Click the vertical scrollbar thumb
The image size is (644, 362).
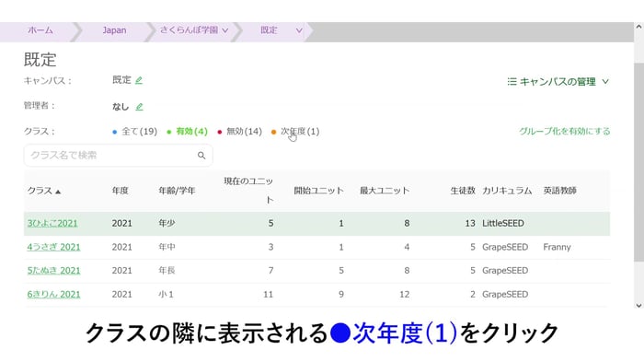tap(638, 162)
